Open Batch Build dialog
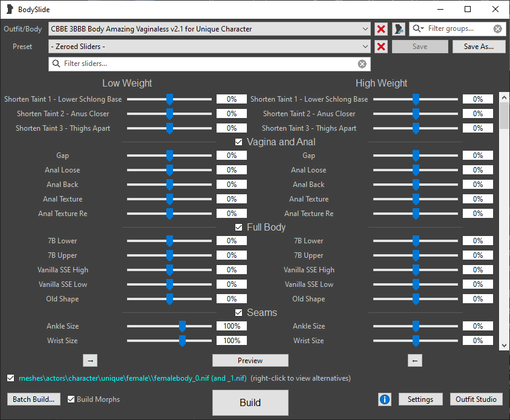510x420 pixels. [33, 399]
